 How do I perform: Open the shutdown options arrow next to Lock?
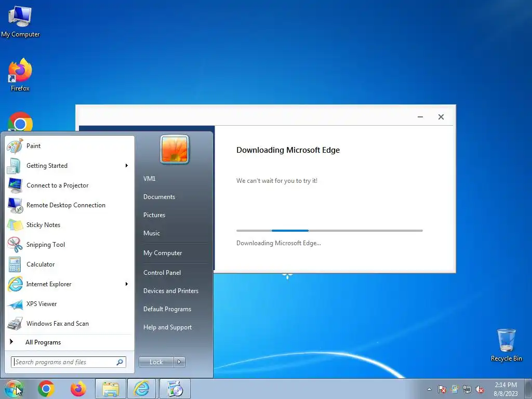pos(179,362)
